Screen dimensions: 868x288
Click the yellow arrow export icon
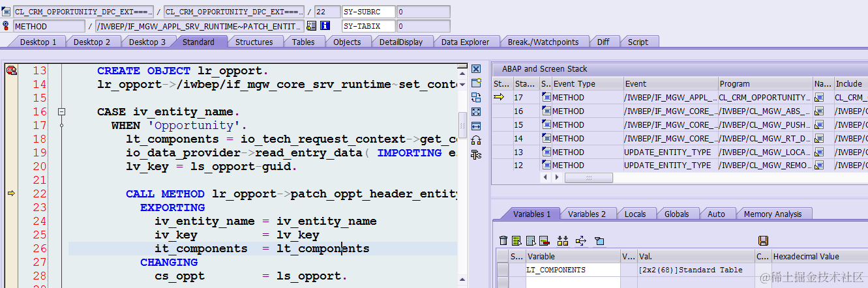click(581, 240)
